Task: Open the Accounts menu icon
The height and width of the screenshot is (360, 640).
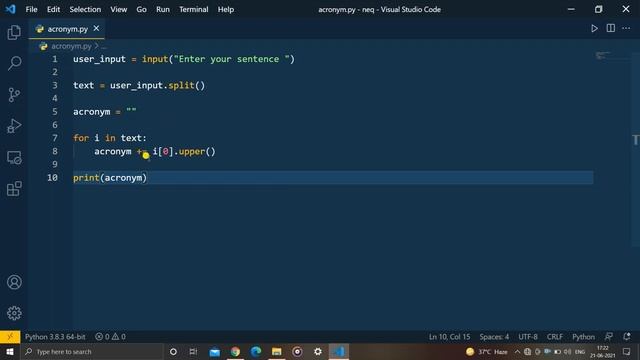Action: tap(14, 282)
